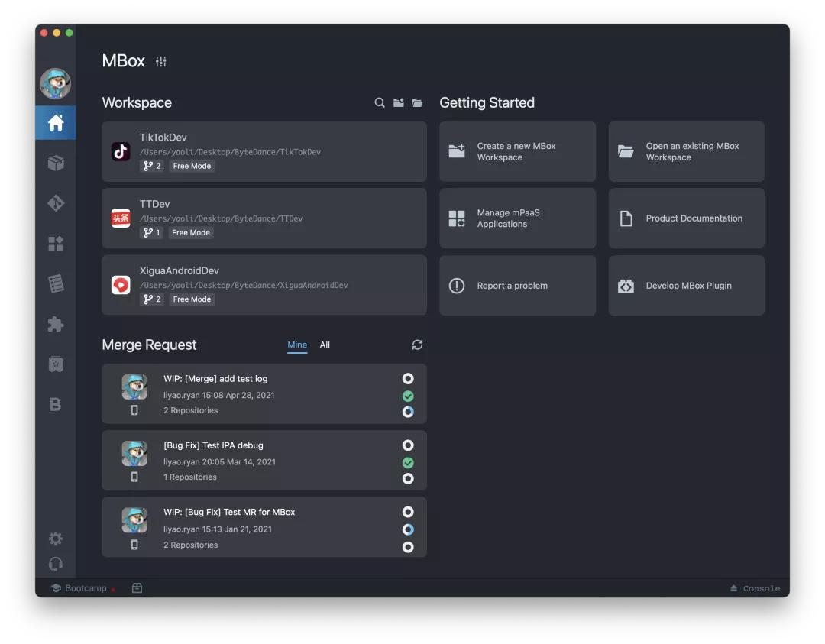Open Bootcamp in the status bar
The image size is (825, 644).
tap(79, 588)
